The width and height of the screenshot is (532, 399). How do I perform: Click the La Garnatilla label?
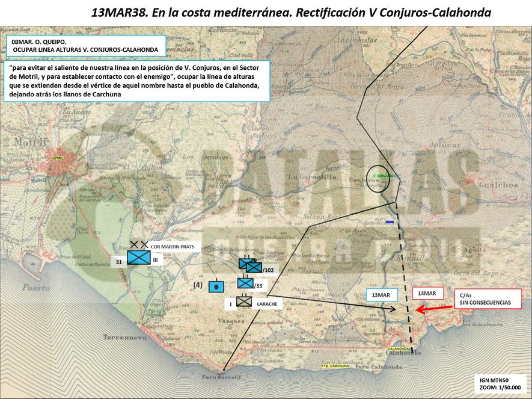pos(313,176)
